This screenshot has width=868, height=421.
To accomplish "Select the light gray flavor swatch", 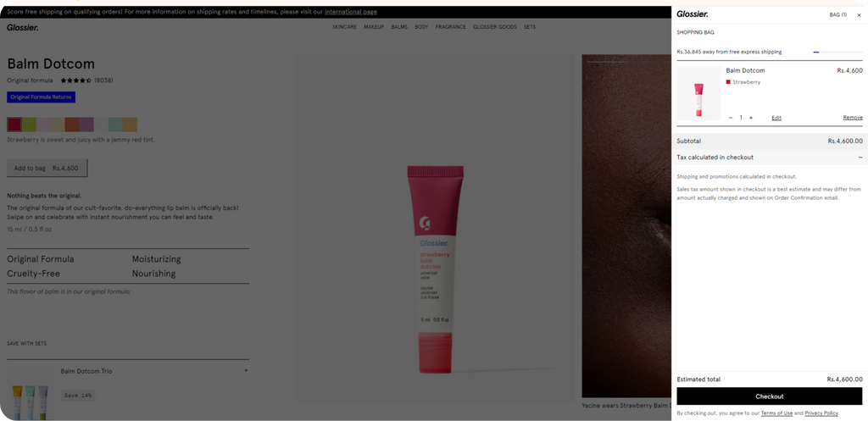I will (x=101, y=125).
